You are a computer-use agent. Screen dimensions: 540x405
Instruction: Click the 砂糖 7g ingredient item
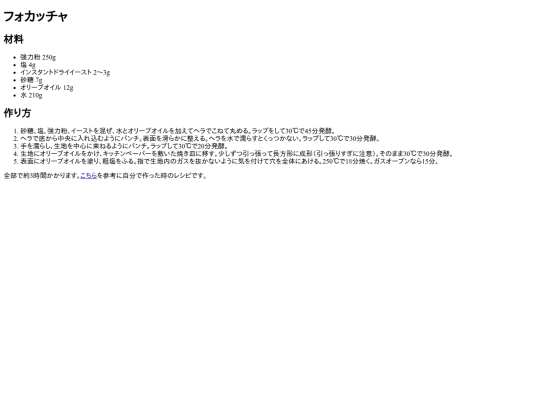pos(31,80)
